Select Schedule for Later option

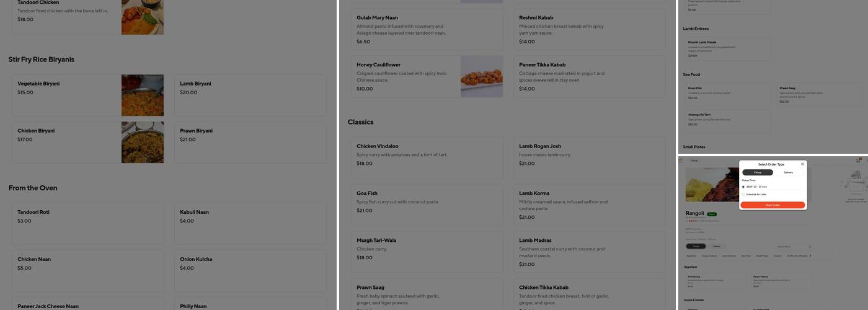click(743, 195)
